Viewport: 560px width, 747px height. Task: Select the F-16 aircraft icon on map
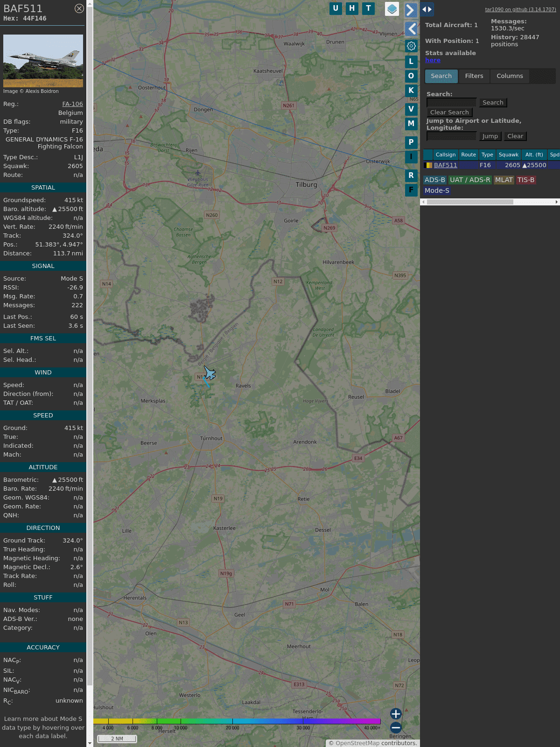click(x=210, y=373)
